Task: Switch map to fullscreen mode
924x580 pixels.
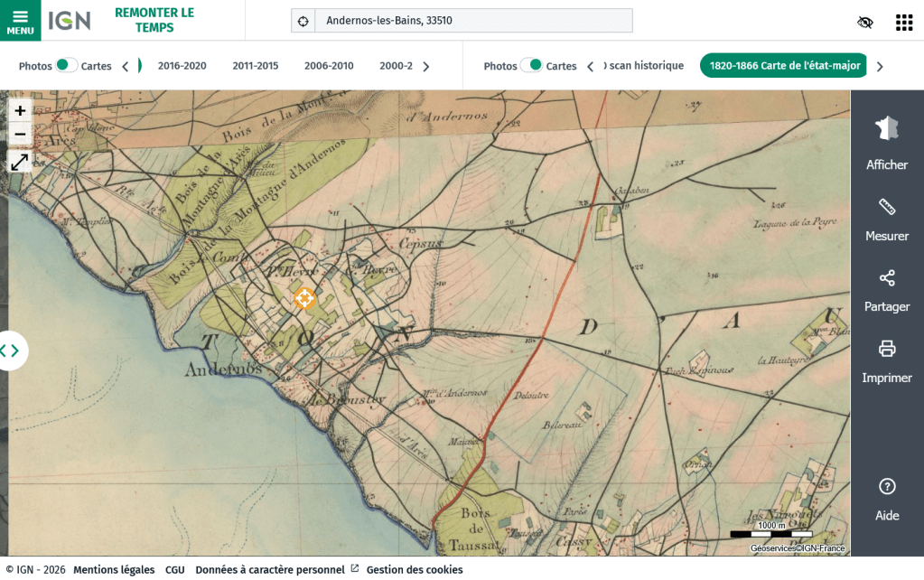Action: (x=20, y=163)
